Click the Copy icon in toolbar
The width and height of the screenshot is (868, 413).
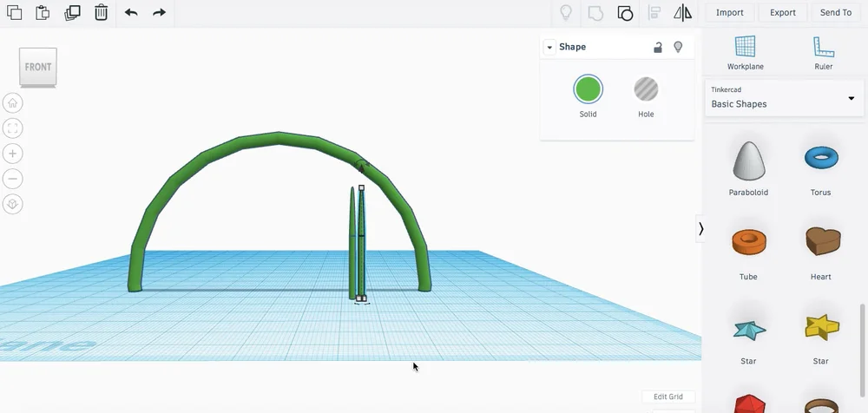coord(14,12)
